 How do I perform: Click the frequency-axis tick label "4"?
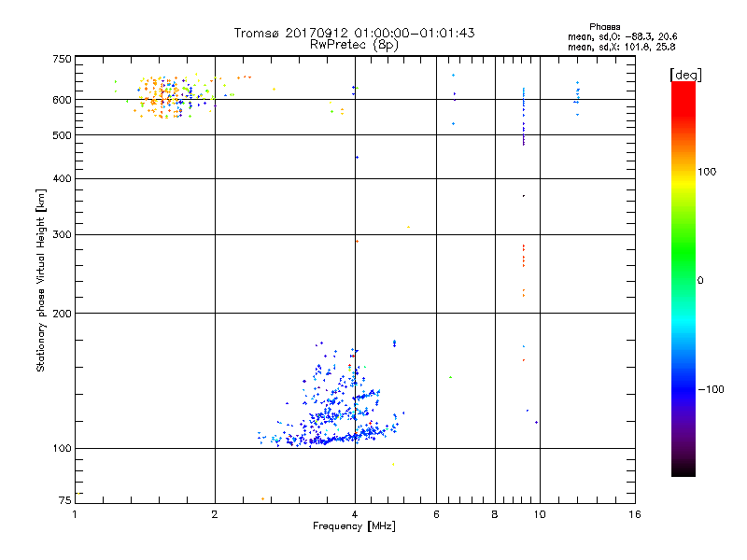pos(355,514)
